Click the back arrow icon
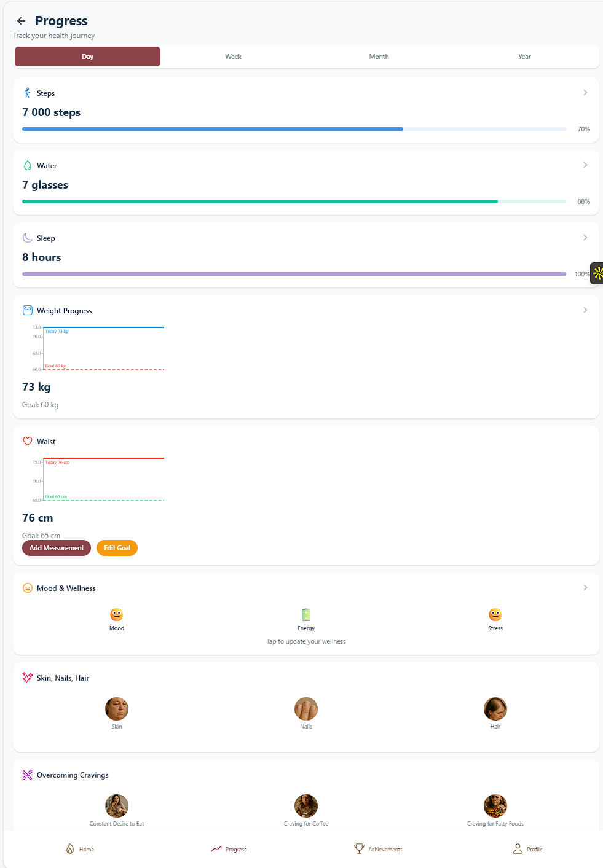Viewport: 603px width, 868px height. coord(21,21)
